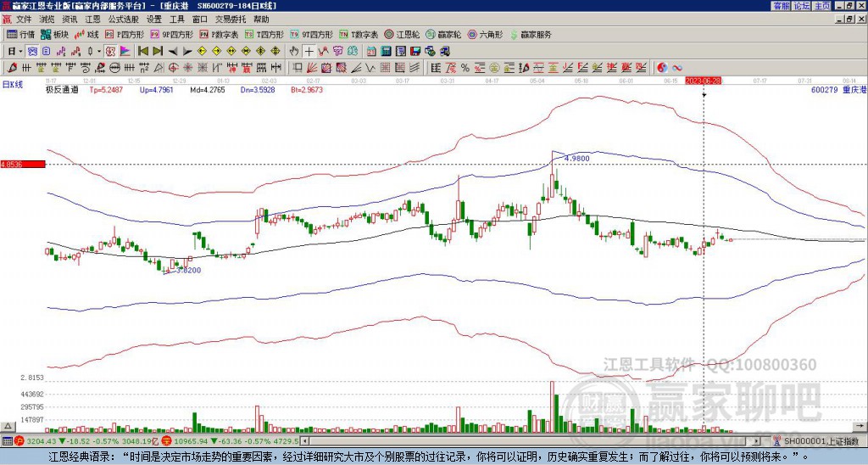
Task: Select the red pencil drawing tool
Action: click(x=11, y=68)
